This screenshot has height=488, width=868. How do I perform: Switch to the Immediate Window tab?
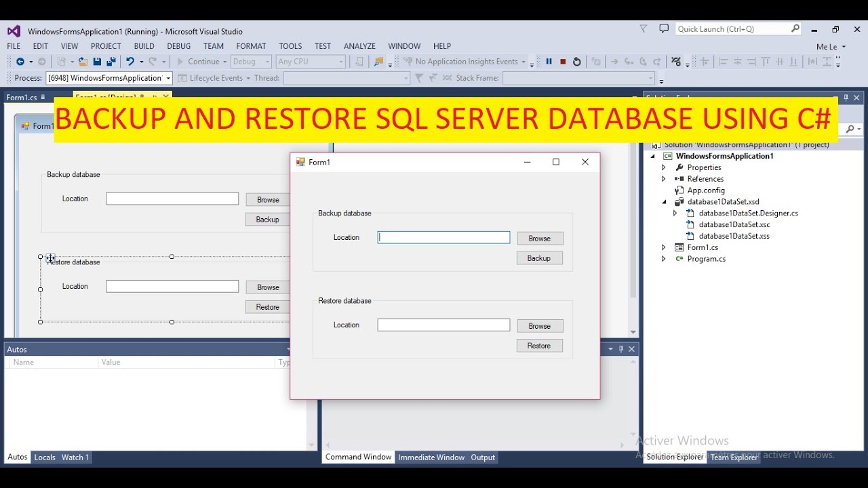(431, 457)
